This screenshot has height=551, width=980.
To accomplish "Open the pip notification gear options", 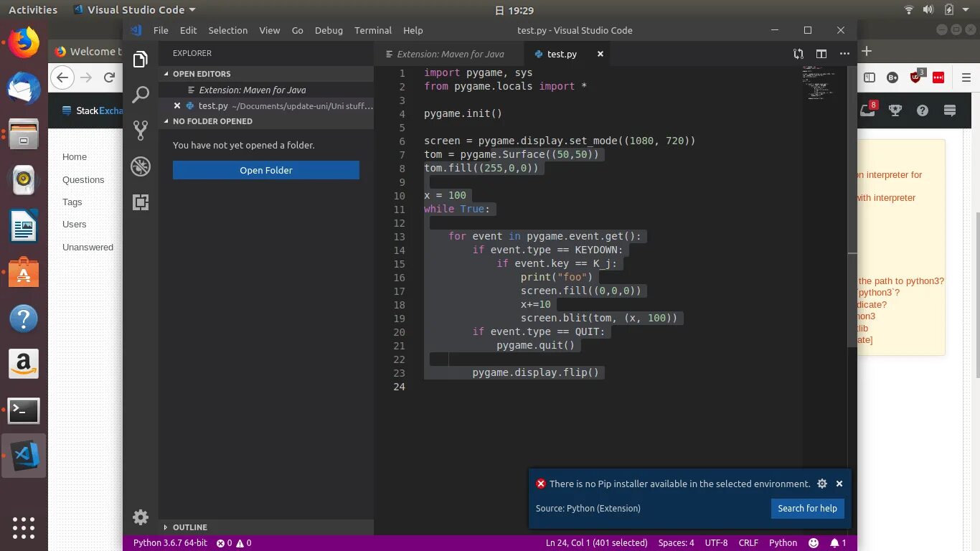I will click(x=822, y=484).
